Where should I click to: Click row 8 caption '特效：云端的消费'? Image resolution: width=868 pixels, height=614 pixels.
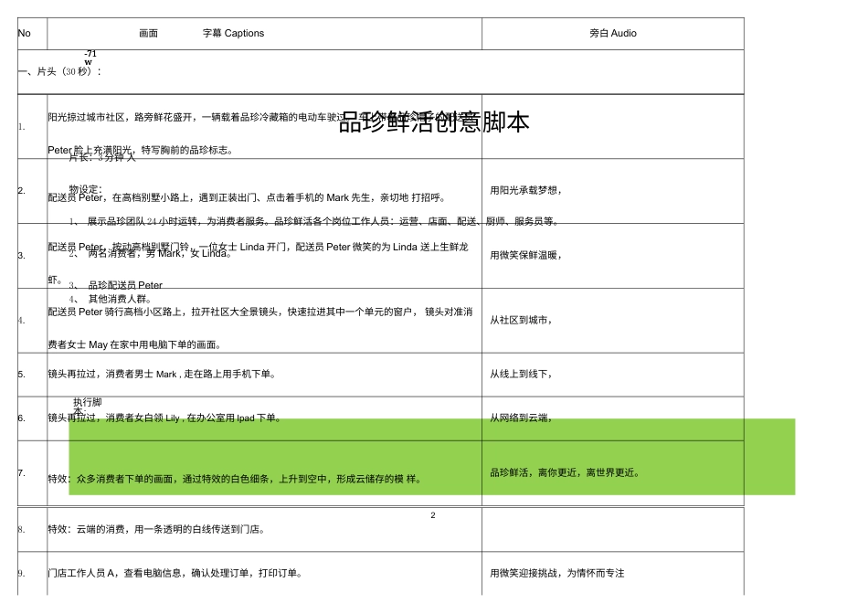coord(156,529)
